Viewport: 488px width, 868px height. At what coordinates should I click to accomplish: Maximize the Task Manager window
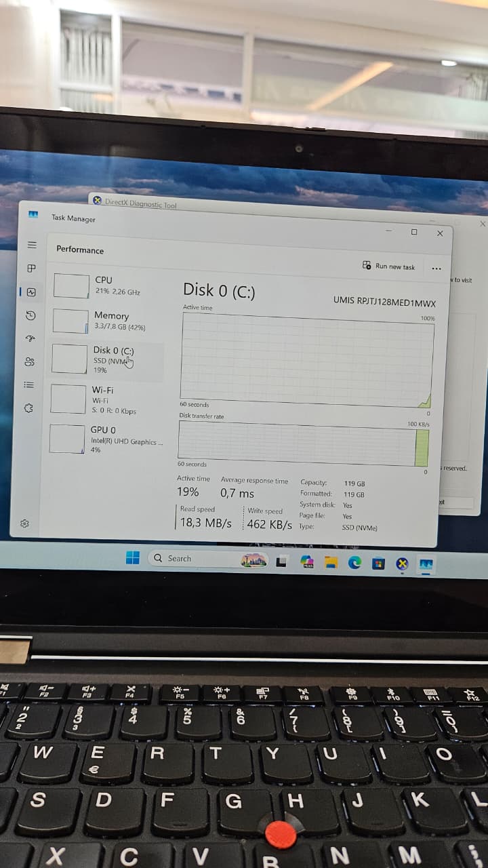point(414,232)
